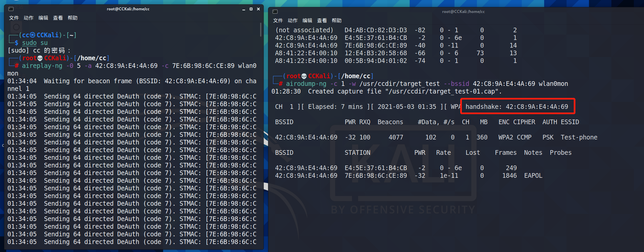
Task: Click 'Waiting for beacon frame' line
Action: [132, 85]
